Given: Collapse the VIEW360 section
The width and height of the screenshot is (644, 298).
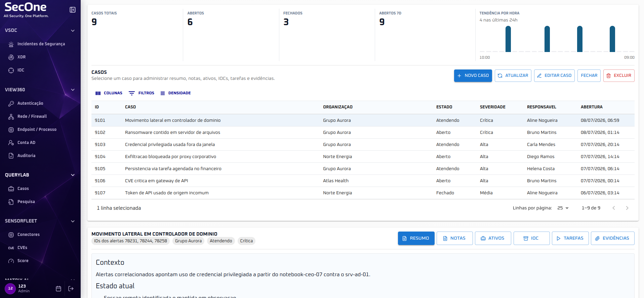Looking at the screenshot, I should coord(73,90).
